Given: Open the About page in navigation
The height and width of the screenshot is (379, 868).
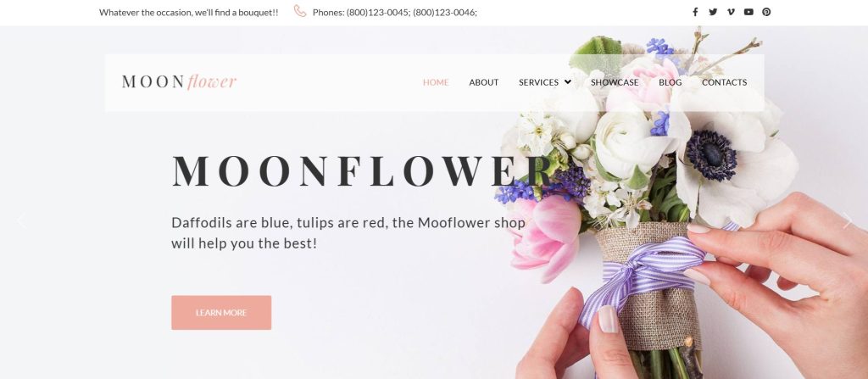Looking at the screenshot, I should click(x=484, y=82).
